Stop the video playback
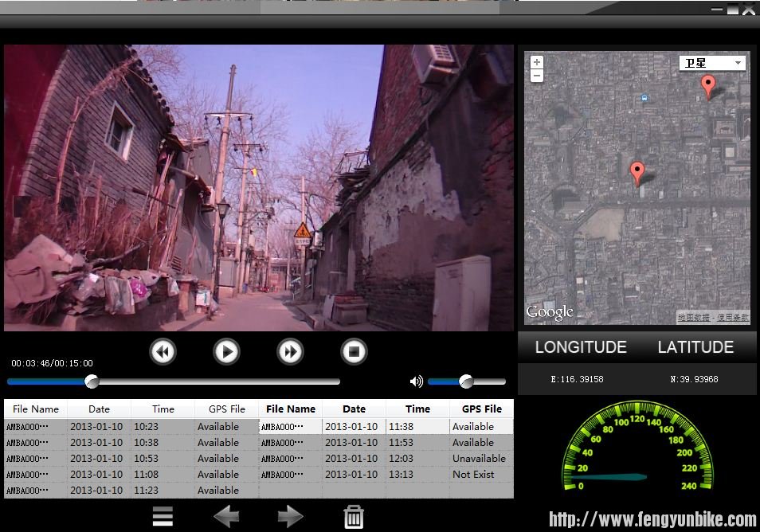760x532 pixels. click(354, 351)
